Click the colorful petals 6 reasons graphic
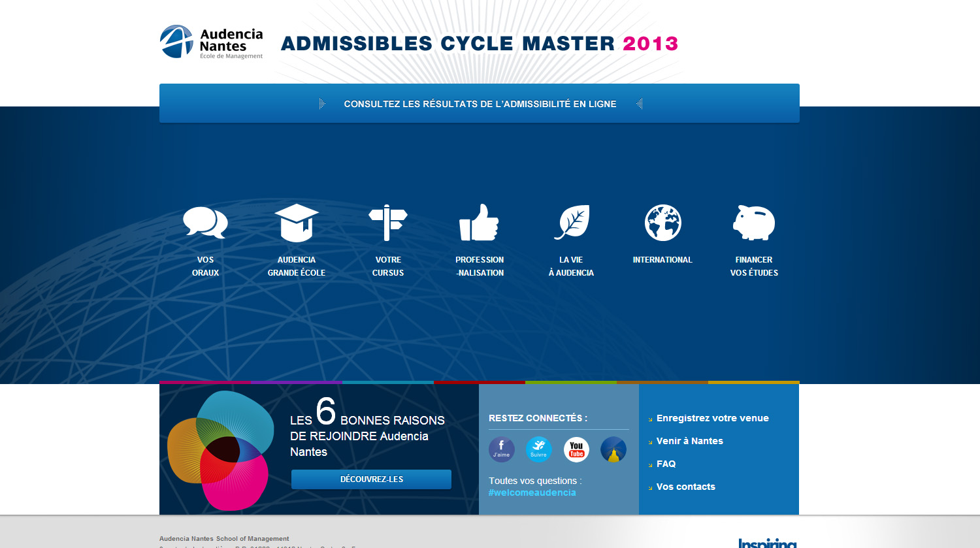The width and height of the screenshot is (980, 548). tap(221, 451)
